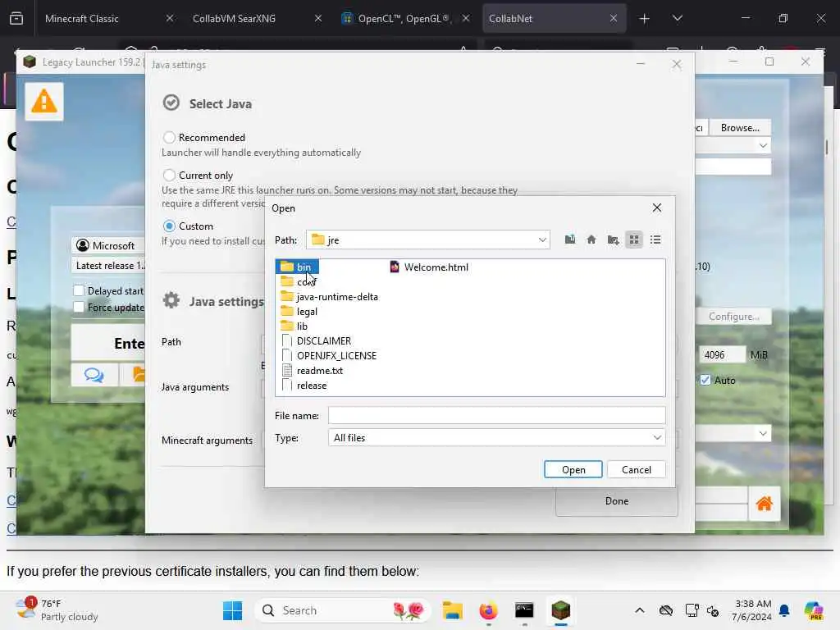
Task: Show hidden system tray icons
Action: click(x=640, y=610)
